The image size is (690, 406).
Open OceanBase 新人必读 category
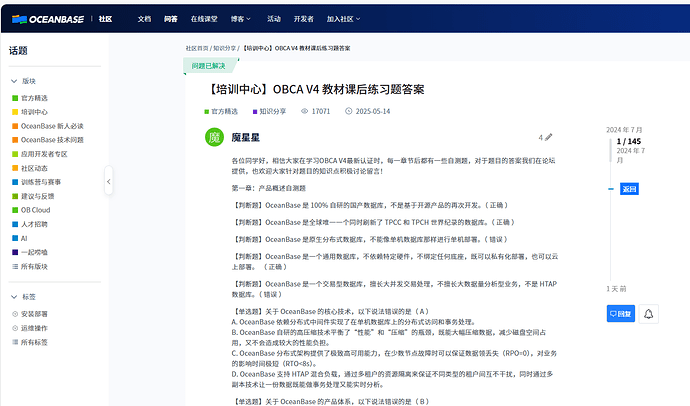(x=52, y=126)
